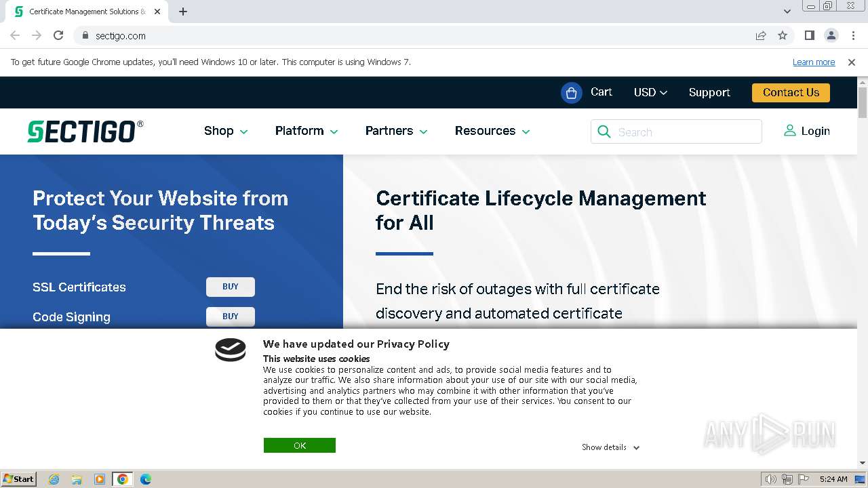
Task: Open Chrome's three-dot menu
Action: tap(853, 35)
